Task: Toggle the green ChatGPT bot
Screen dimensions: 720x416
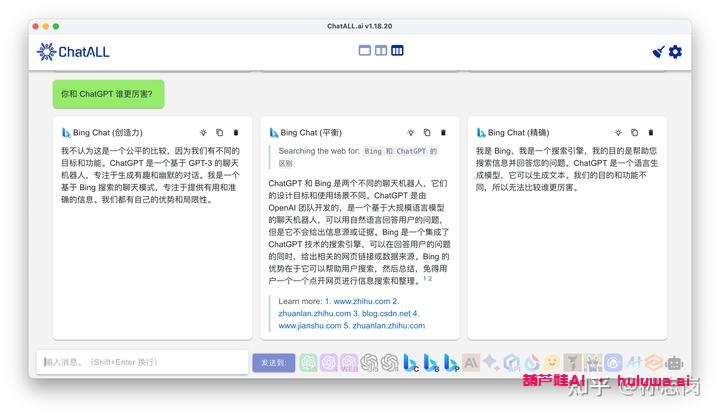Action: (309, 363)
